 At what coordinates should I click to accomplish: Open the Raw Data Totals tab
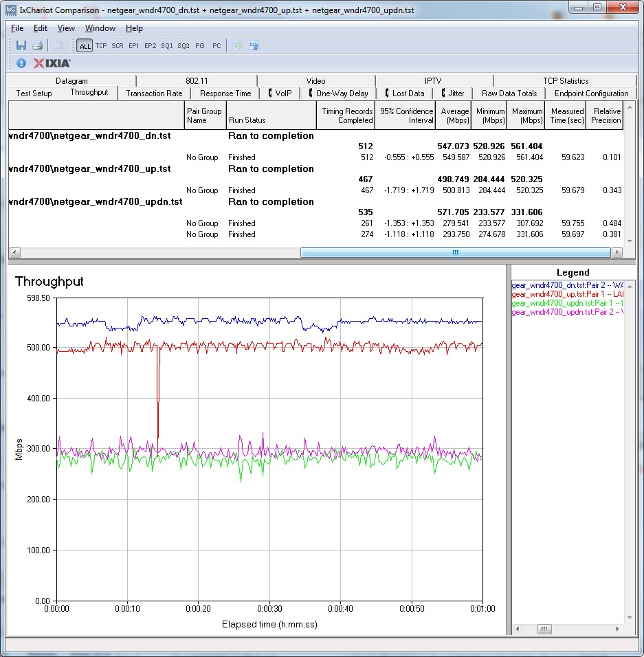coord(509,93)
